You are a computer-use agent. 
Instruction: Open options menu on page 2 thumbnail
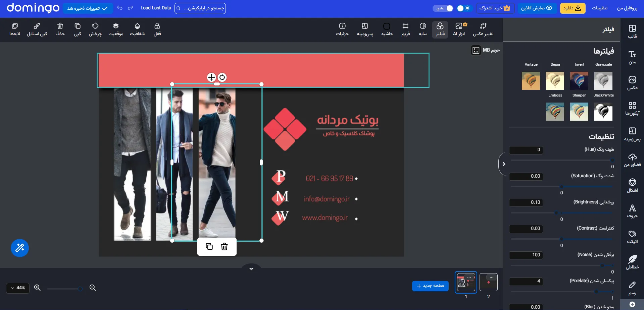click(x=492, y=278)
